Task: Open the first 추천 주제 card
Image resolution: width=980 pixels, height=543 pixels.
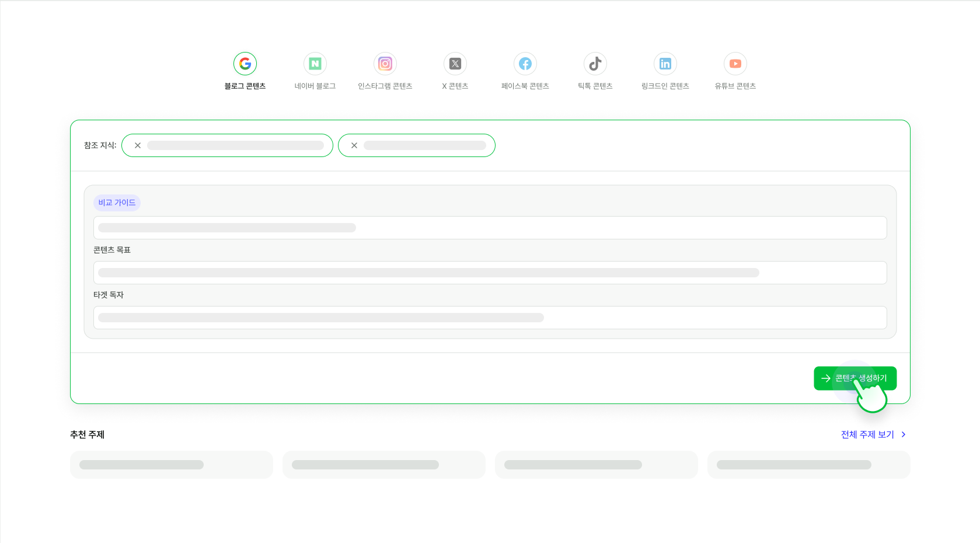Action: (171, 464)
